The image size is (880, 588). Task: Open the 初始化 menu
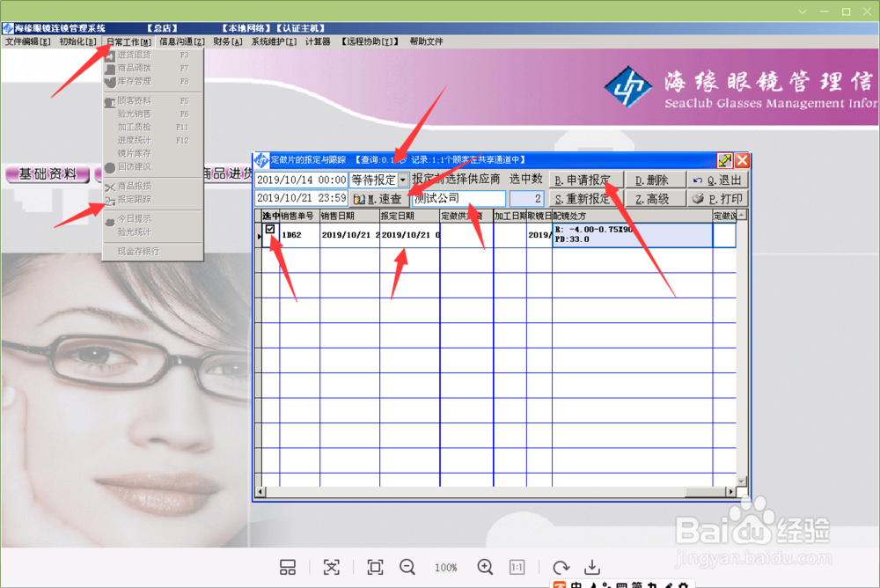[78, 41]
